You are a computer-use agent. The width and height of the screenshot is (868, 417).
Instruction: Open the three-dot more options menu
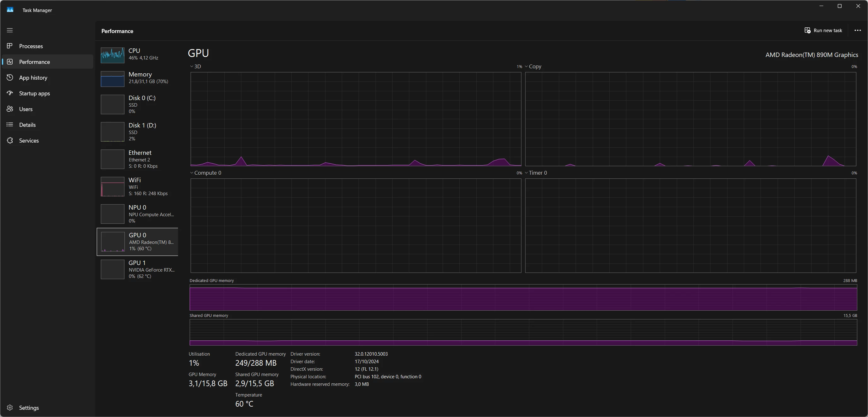(x=858, y=30)
